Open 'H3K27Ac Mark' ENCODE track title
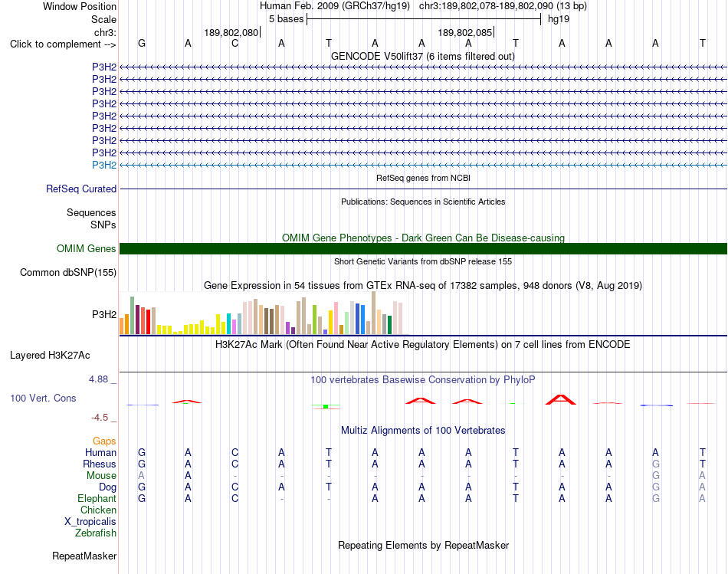 (x=423, y=345)
